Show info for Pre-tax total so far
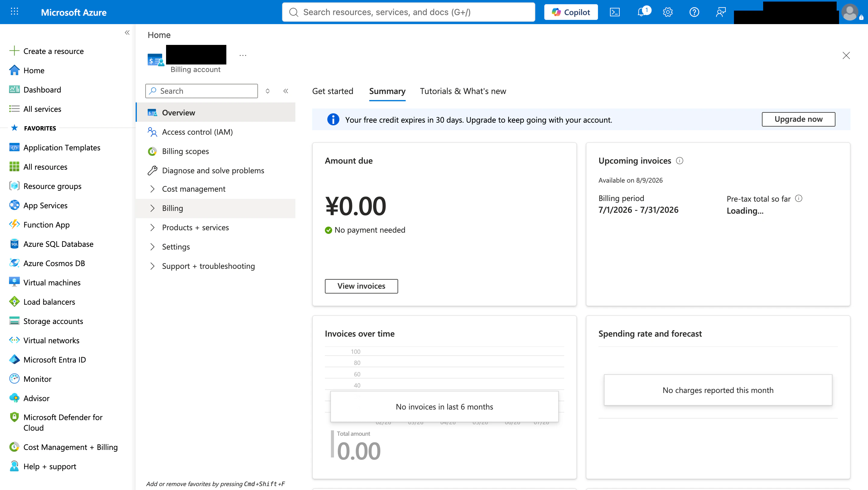 coord(799,198)
